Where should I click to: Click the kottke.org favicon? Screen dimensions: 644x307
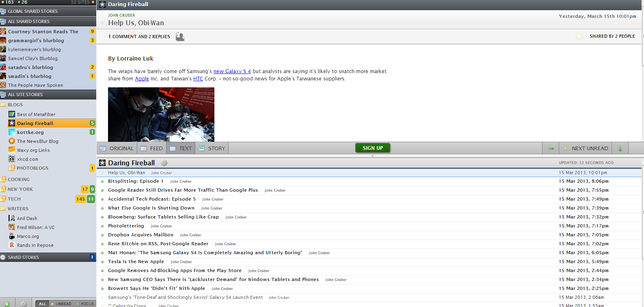[12, 132]
